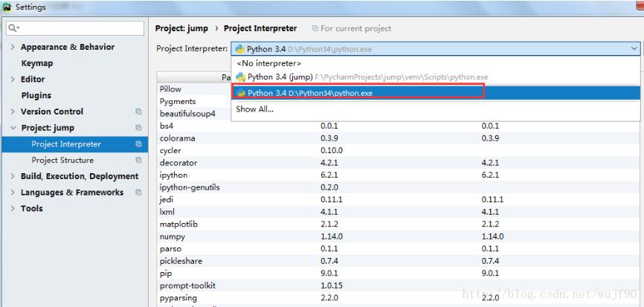This screenshot has height=307, width=644.
Task: Choose the <No interpreter> option
Action: pos(435,63)
